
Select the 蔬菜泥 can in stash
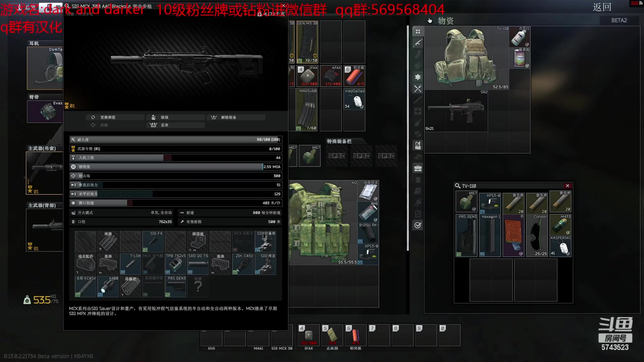point(520,58)
